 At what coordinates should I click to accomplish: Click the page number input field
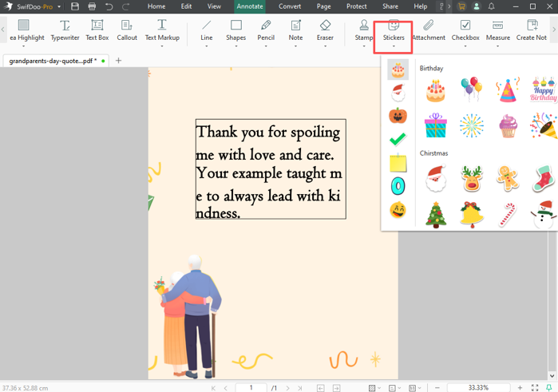[251, 388]
